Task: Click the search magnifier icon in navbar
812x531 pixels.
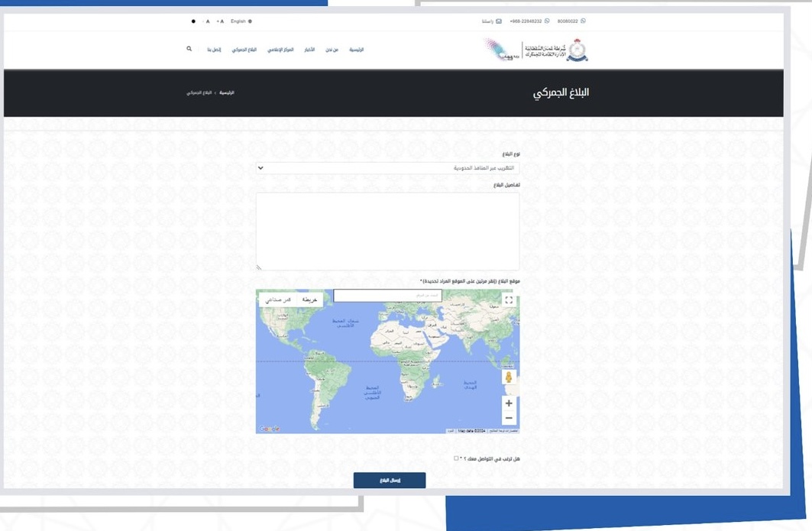Action: (x=189, y=49)
